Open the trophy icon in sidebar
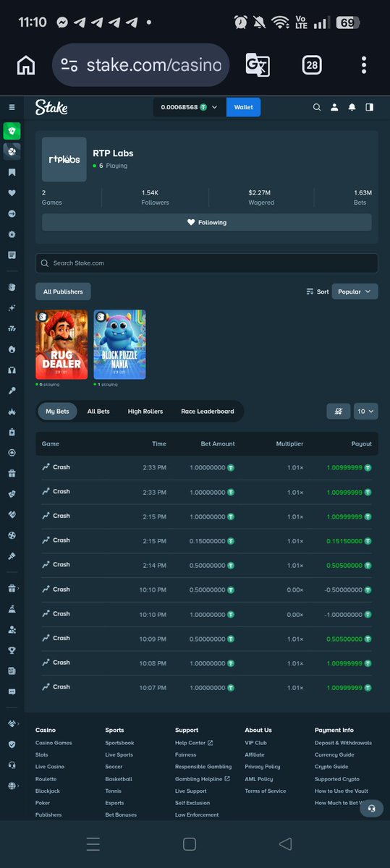Screen dimensions: 390x868 [12, 650]
